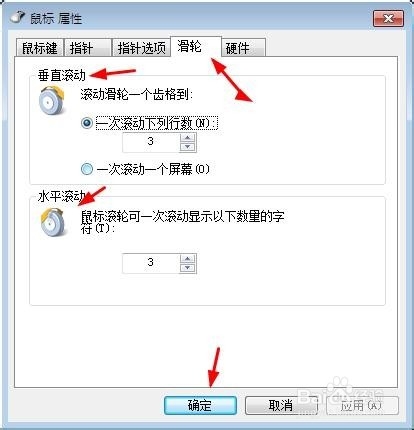Click the mouse icon in title bar
This screenshot has width=414, height=430.
click(x=17, y=17)
